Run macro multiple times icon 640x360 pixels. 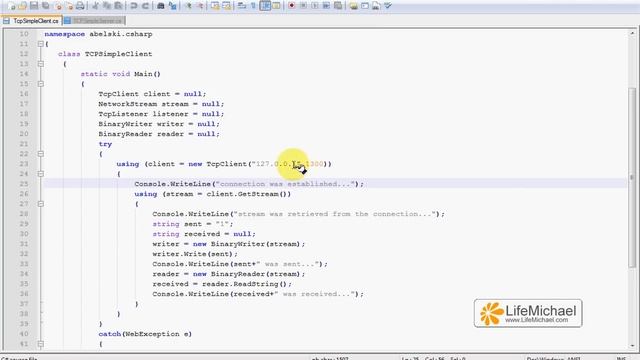[x=327, y=6]
